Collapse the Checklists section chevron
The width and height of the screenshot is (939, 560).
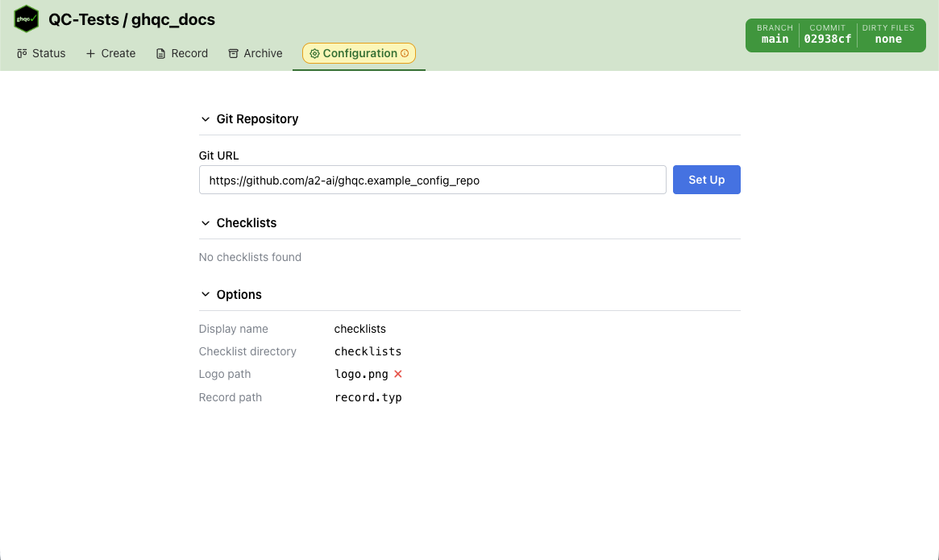tap(206, 223)
